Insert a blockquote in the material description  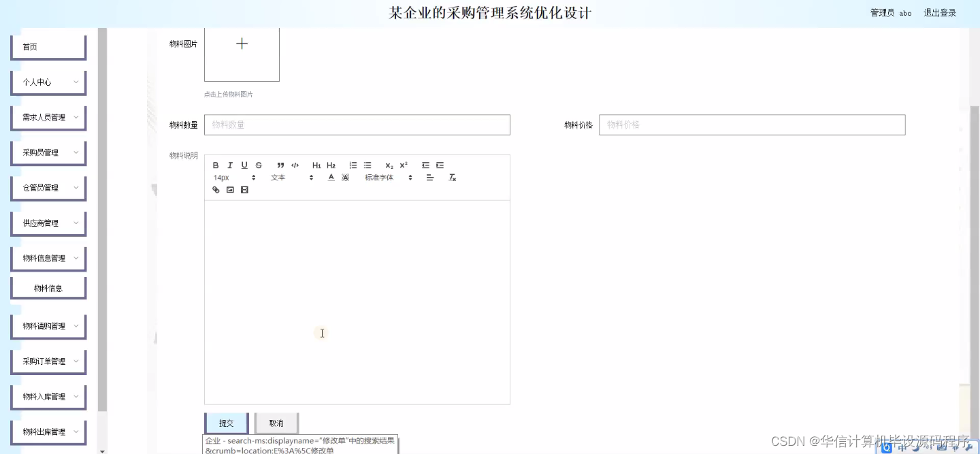pos(280,165)
